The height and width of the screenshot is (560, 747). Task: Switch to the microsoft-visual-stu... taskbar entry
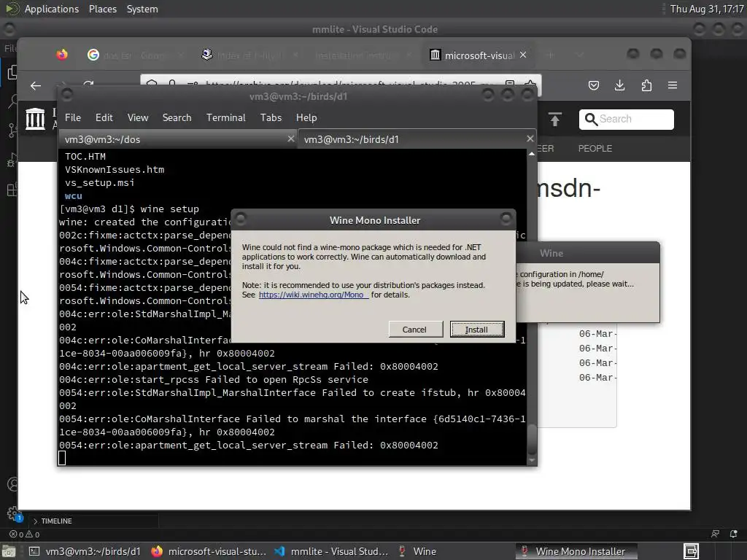tap(209, 551)
